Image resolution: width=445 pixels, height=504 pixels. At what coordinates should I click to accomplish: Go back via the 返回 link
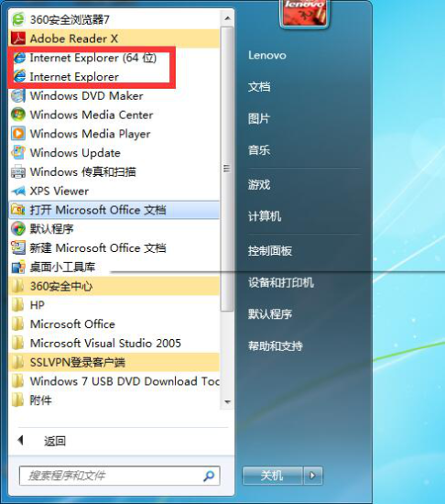(55, 441)
